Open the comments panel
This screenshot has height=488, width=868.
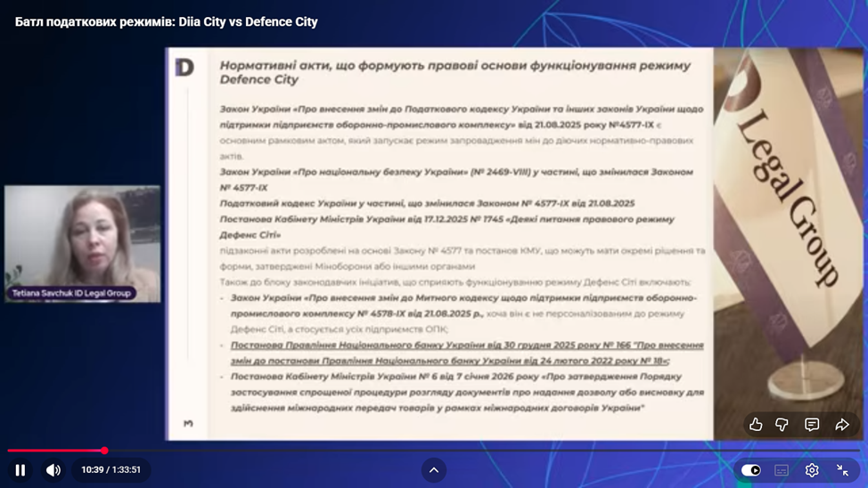[812, 425]
